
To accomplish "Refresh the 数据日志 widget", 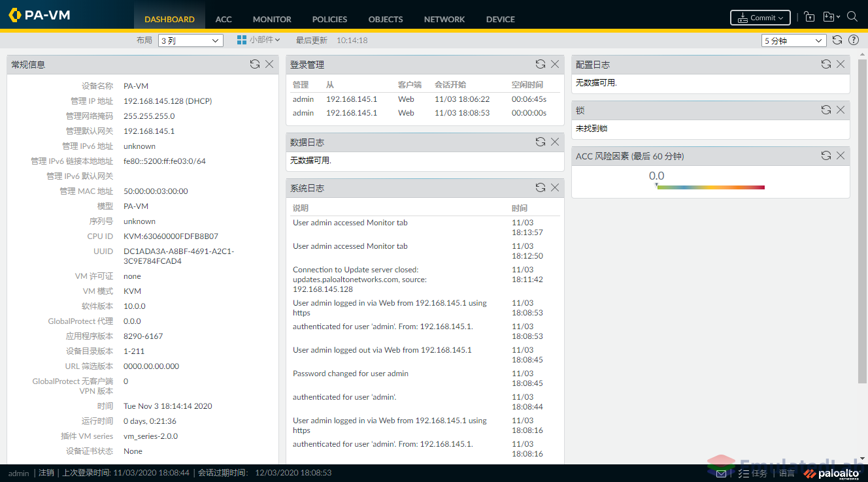I will (541, 142).
